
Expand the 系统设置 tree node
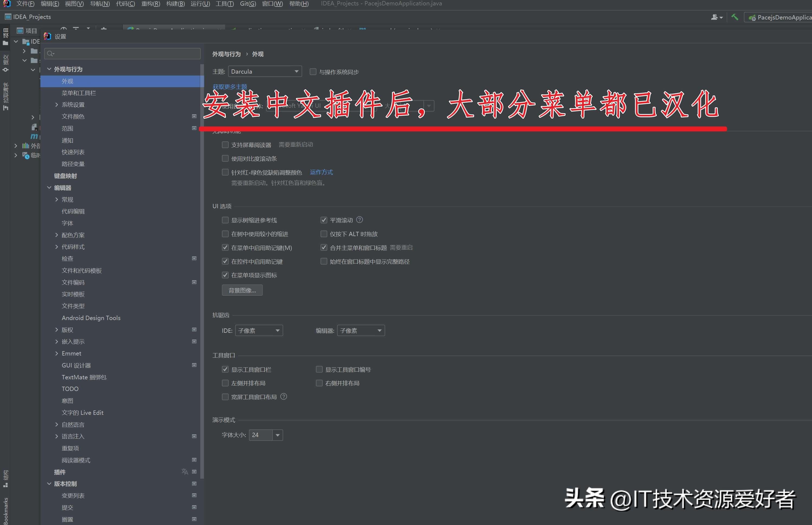(x=57, y=105)
